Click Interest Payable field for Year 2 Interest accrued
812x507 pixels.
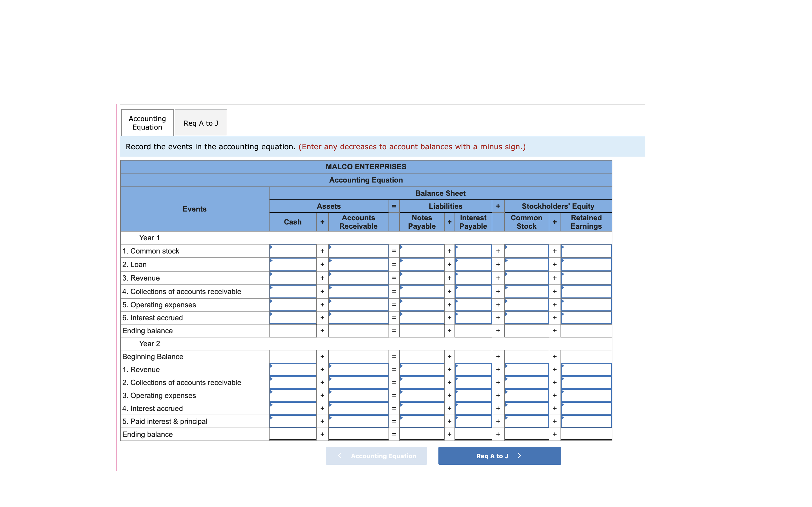coord(473,408)
